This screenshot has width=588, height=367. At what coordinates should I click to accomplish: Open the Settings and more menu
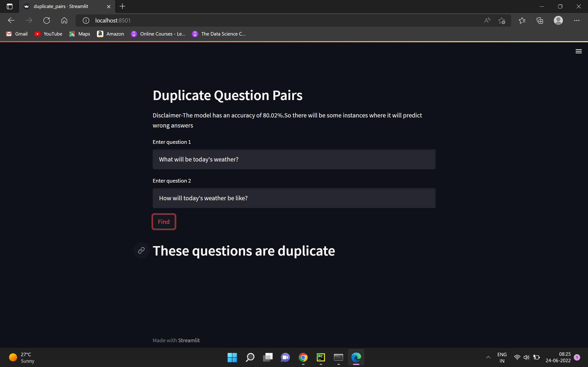577,20
